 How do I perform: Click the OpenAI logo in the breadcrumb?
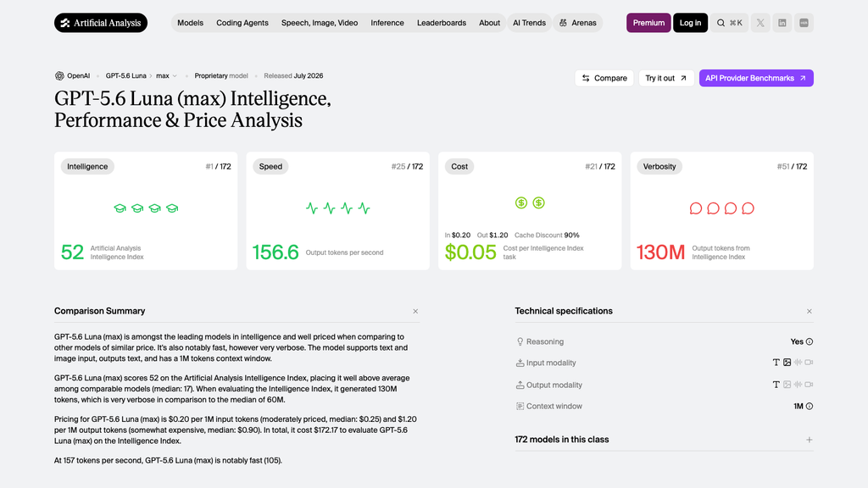59,75
